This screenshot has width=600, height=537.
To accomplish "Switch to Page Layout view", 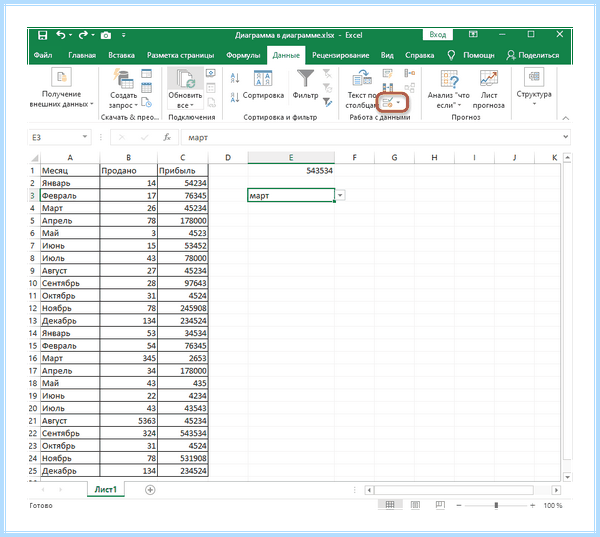I will pyautogui.click(x=415, y=505).
